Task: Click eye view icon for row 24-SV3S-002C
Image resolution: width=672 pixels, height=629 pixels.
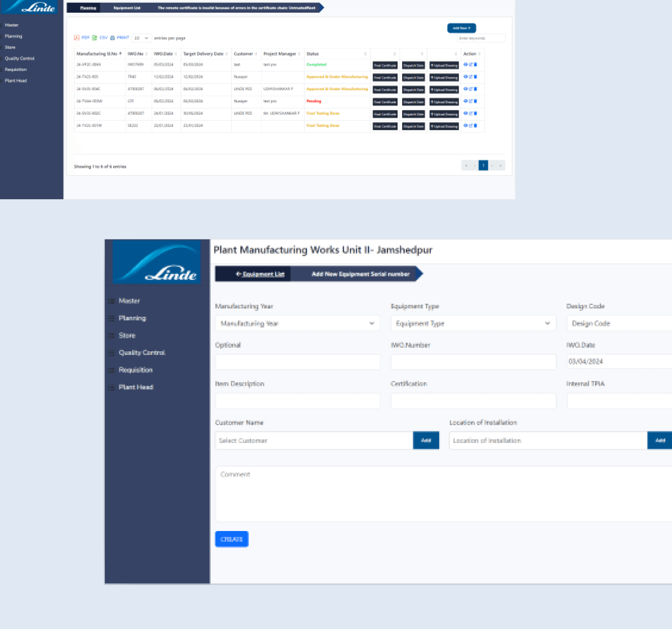Action: click(x=466, y=113)
